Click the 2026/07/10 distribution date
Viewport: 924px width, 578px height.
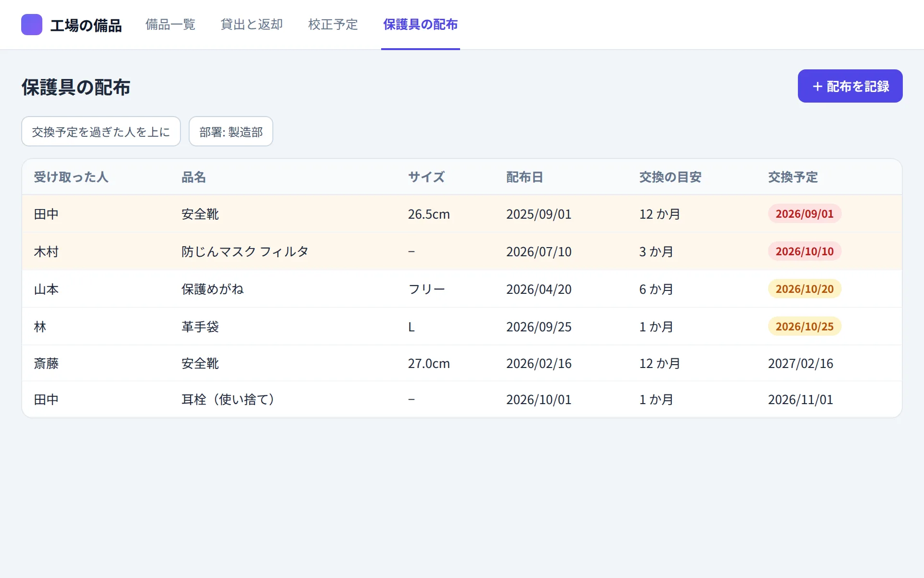click(x=539, y=252)
